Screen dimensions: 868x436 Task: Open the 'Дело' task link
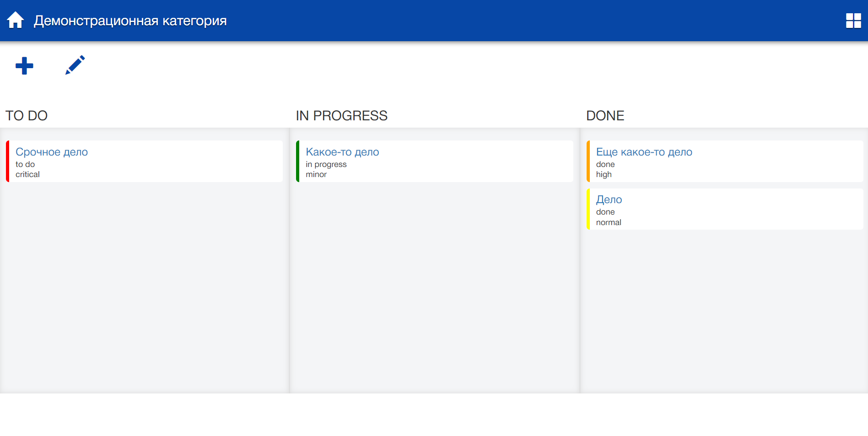point(609,199)
